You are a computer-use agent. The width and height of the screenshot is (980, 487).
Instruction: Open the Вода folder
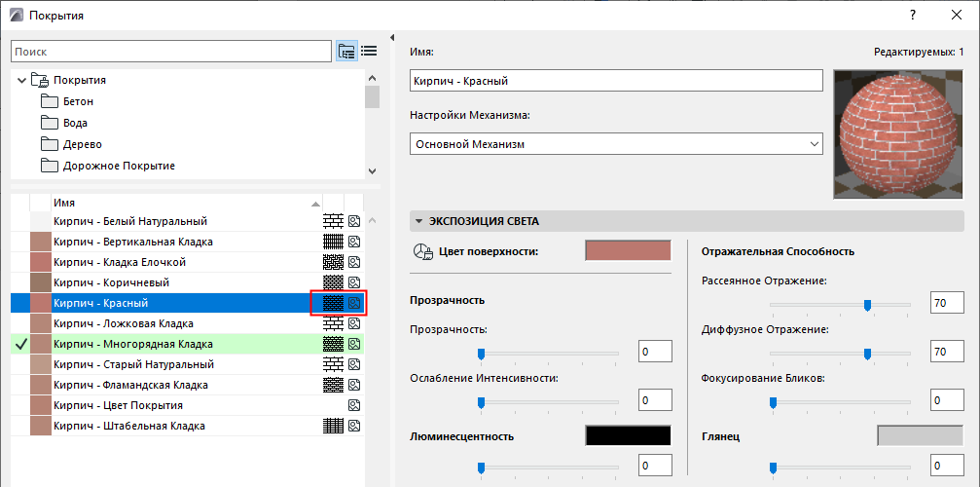coord(75,123)
